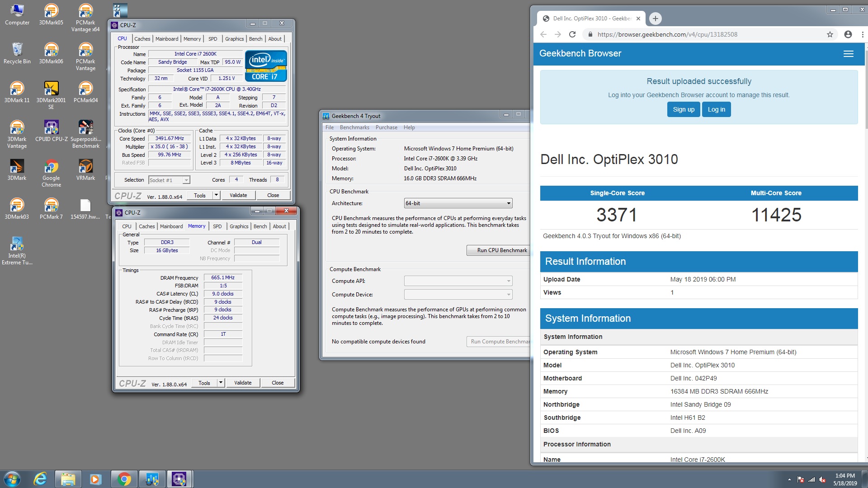
Task: Switch to Caches tab in top CPU-Z
Action: (142, 39)
